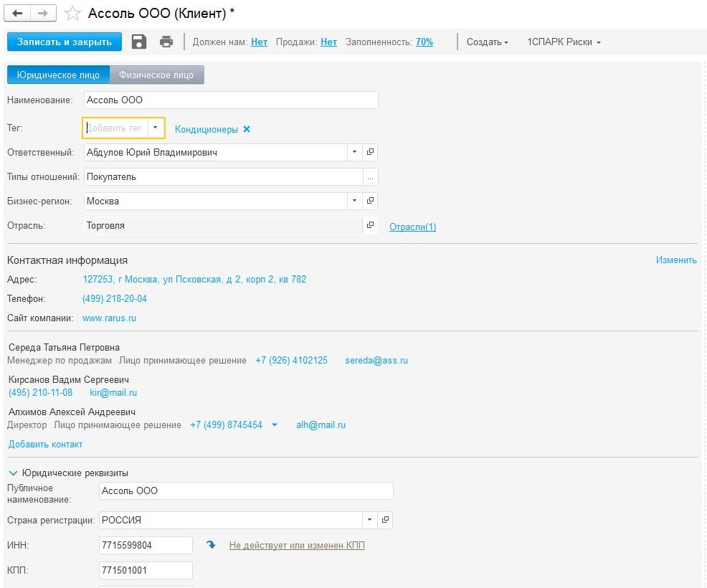
Task: Open the Ответственный record with open icon
Action: click(x=370, y=152)
